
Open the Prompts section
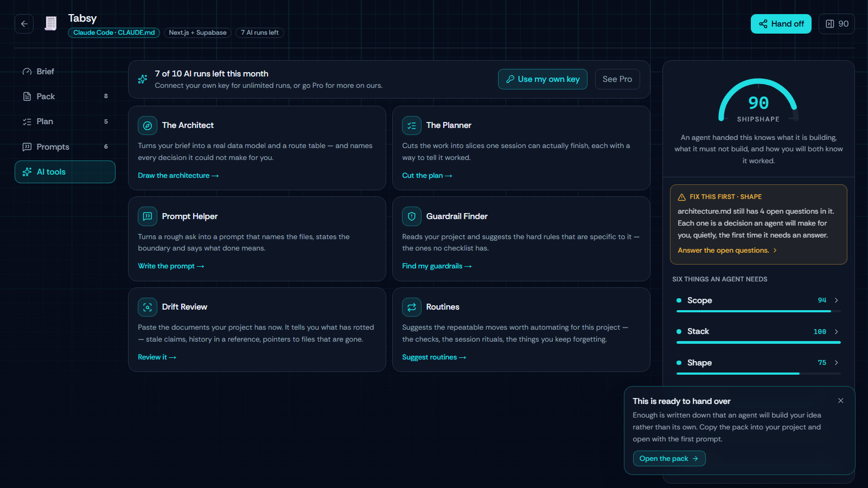(65, 147)
